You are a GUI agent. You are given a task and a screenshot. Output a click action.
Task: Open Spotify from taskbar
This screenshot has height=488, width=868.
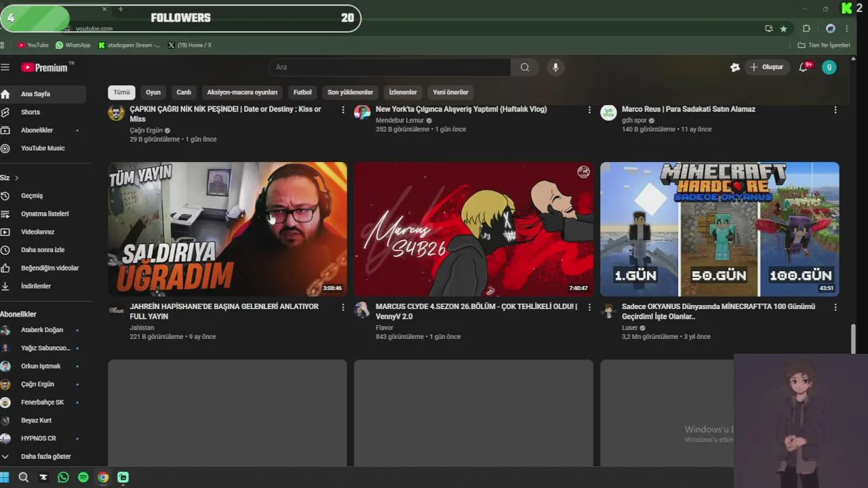[x=83, y=477]
